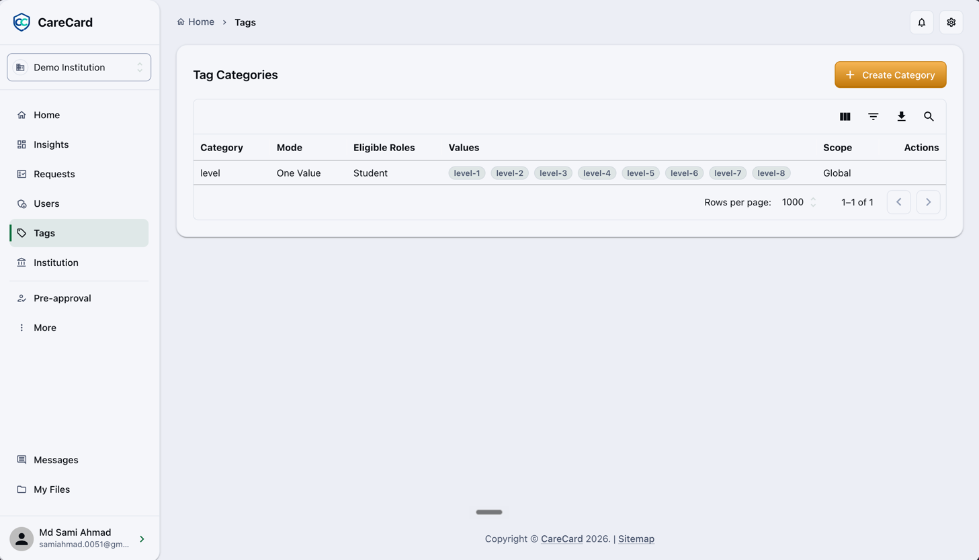Click the 'One Value' mode cell
Screen dimensions: 979x560
pyautogui.click(x=299, y=173)
